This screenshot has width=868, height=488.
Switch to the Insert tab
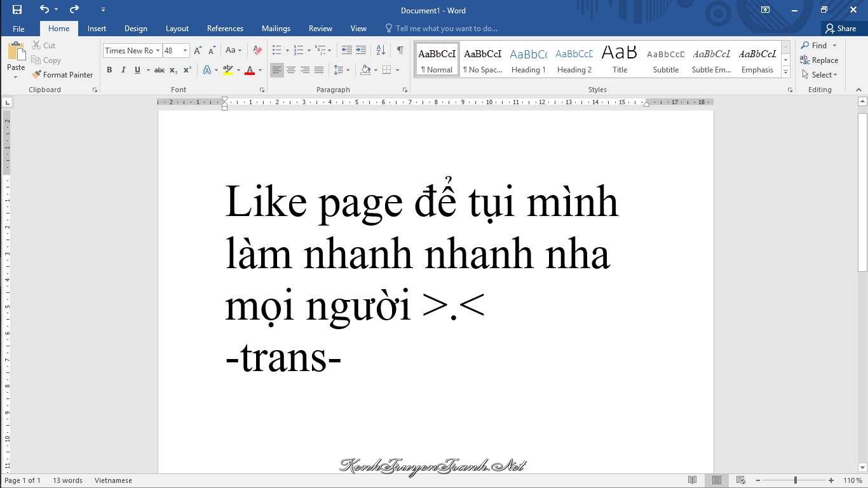pyautogui.click(x=97, y=29)
